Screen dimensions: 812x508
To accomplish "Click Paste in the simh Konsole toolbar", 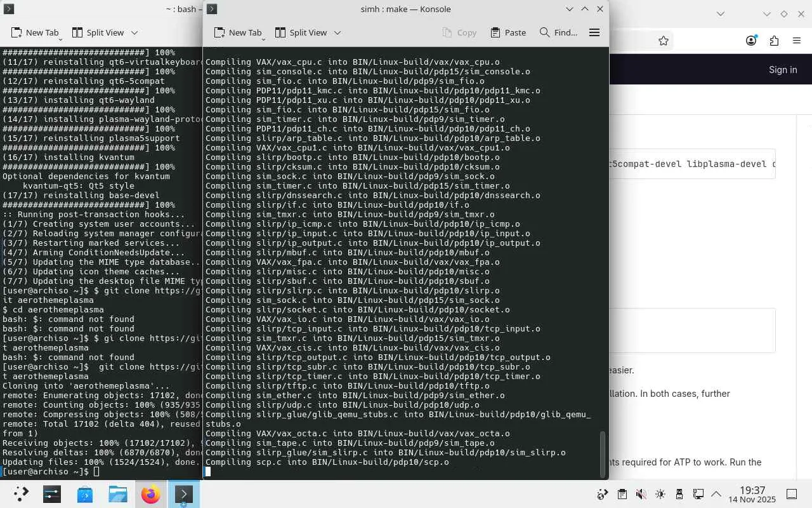I will [x=508, y=32].
